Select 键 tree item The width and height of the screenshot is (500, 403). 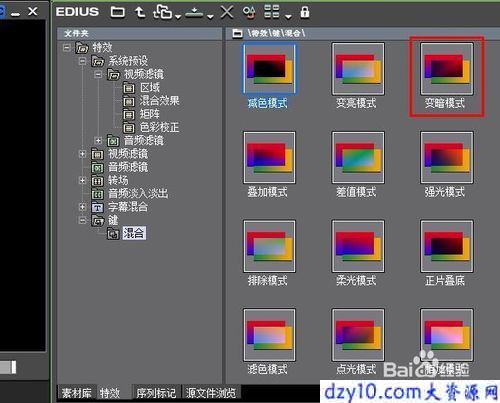pos(113,220)
